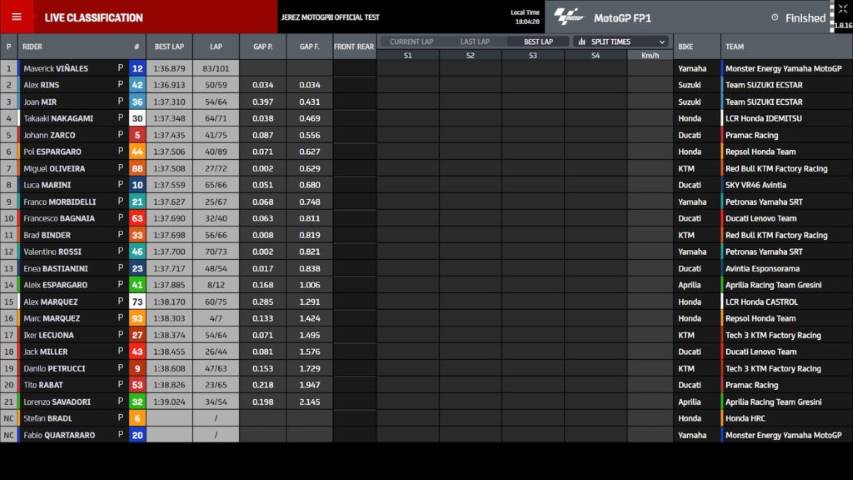The height and width of the screenshot is (480, 853).
Task: Click the Gap P. column header
Action: pos(263,47)
